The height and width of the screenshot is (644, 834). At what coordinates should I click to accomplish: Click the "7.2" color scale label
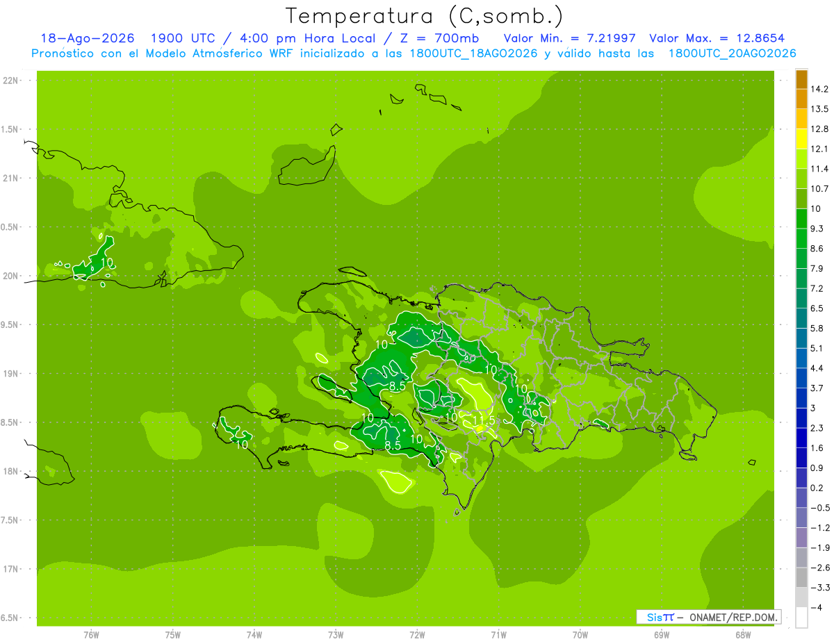click(x=817, y=288)
